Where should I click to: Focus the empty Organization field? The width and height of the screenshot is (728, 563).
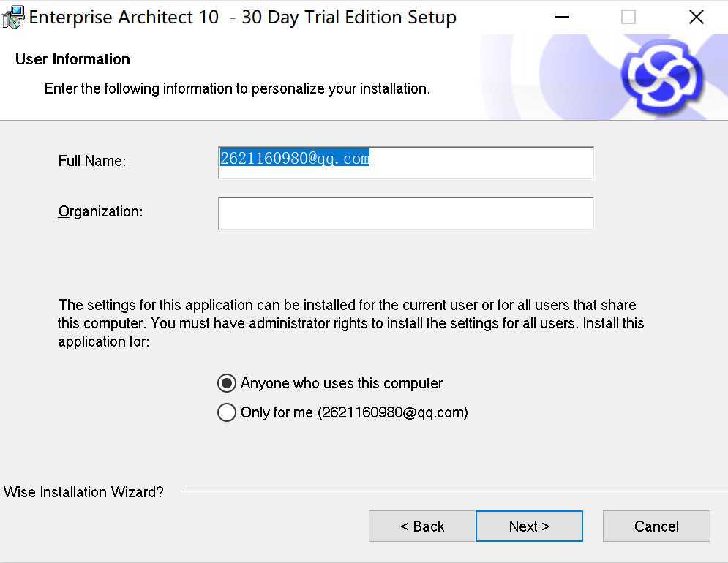click(406, 213)
